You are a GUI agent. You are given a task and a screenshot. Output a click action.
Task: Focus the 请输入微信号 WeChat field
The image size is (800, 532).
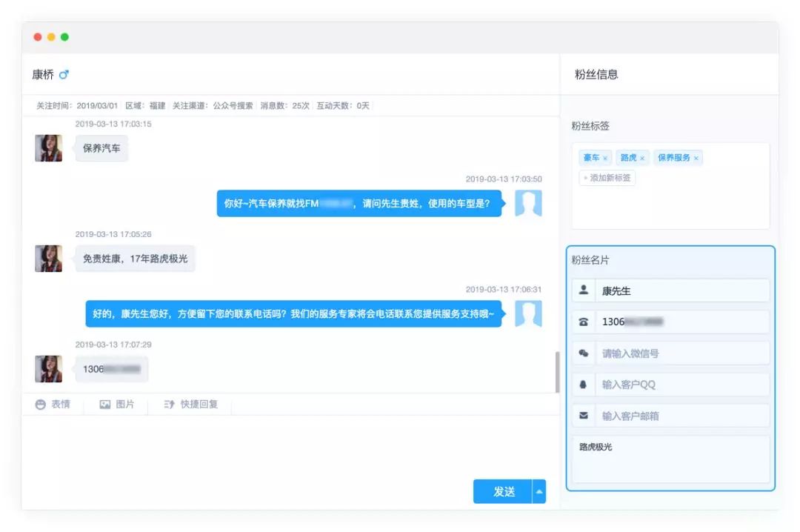pyautogui.click(x=681, y=353)
